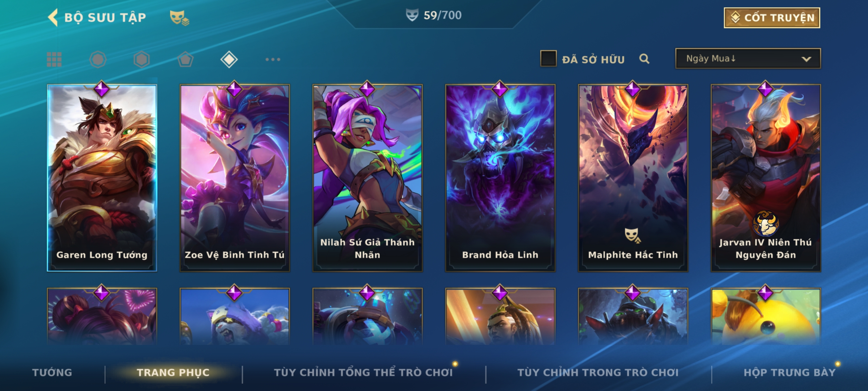
Task: Open the Malphite Hắc Tinh skin card
Action: [x=633, y=178]
